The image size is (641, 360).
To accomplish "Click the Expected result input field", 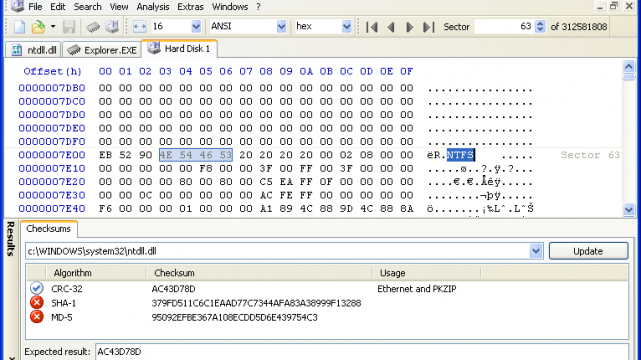I will click(362, 351).
